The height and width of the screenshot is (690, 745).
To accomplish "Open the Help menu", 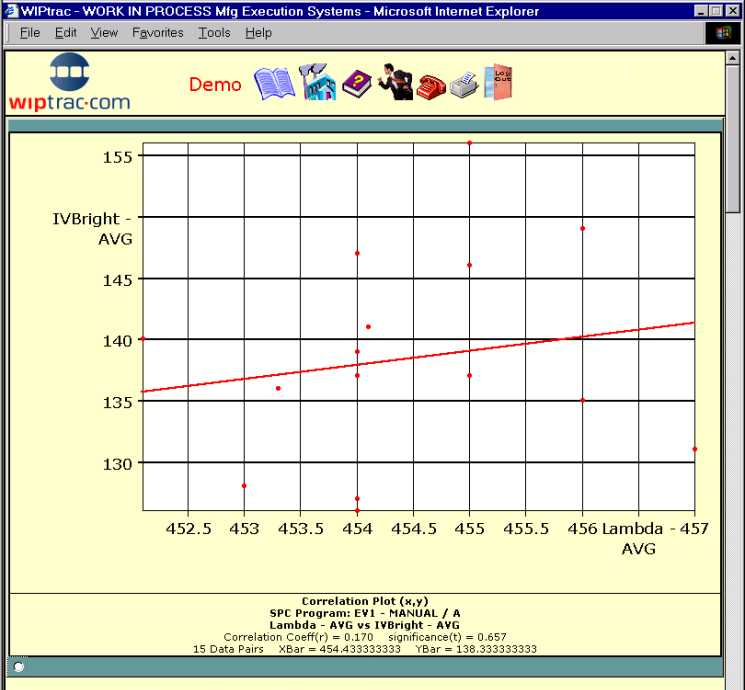I will (x=258, y=33).
